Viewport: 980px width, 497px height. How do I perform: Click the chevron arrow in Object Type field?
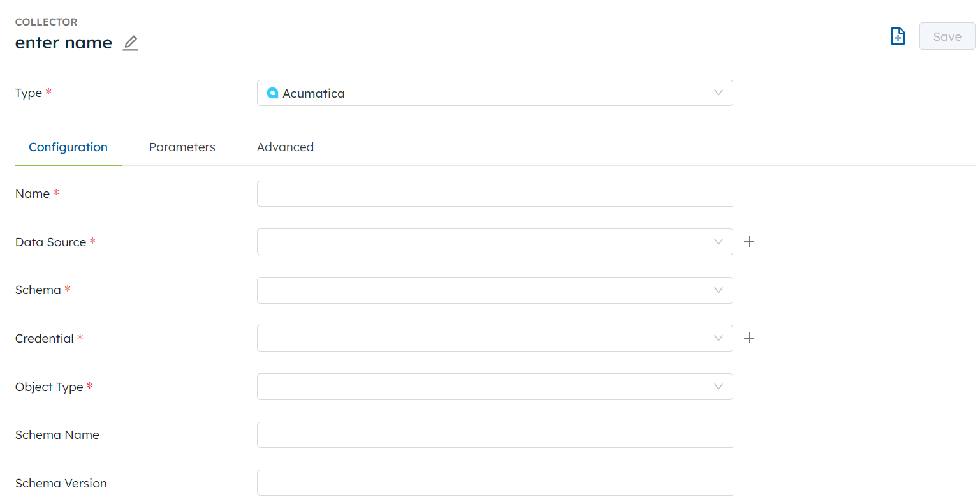pos(719,387)
